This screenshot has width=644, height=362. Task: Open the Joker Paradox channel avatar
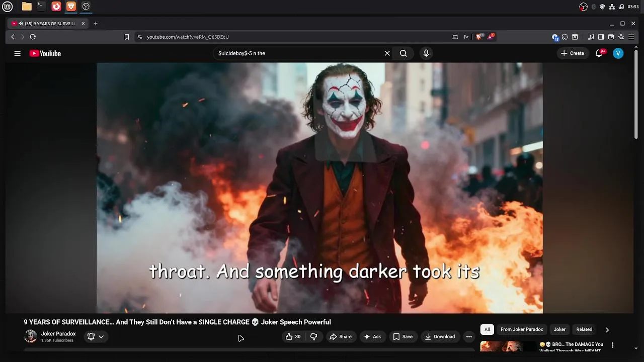coord(31,336)
